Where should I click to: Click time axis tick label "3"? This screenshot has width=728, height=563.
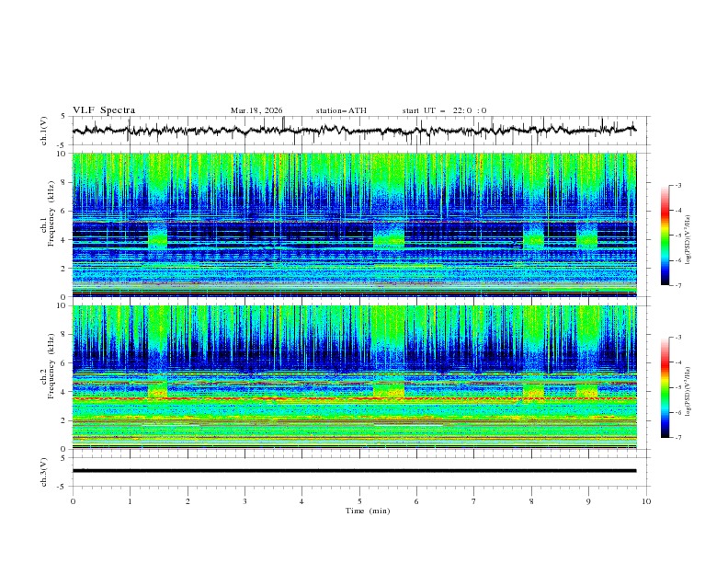tap(245, 501)
